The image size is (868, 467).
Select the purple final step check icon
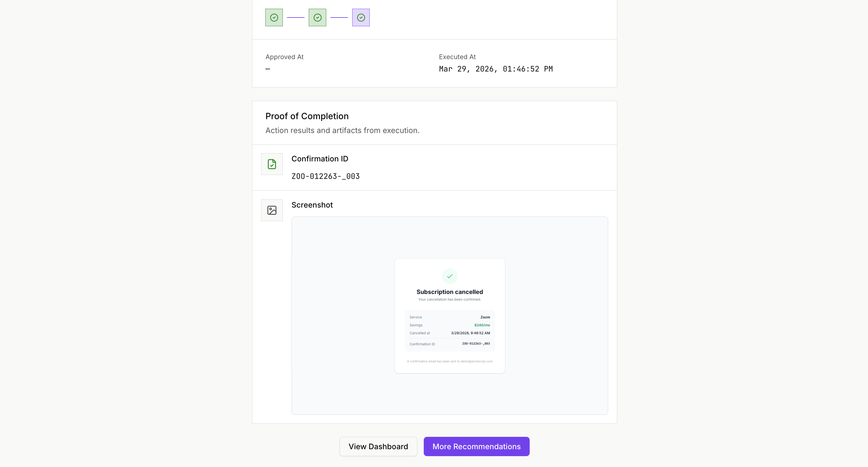(361, 17)
